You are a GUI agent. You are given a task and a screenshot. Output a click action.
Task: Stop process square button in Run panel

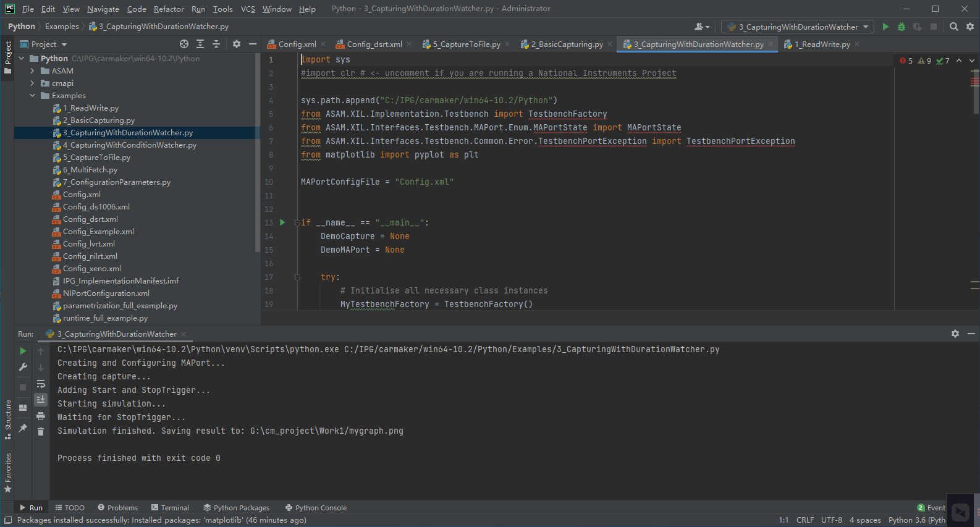tap(23, 387)
